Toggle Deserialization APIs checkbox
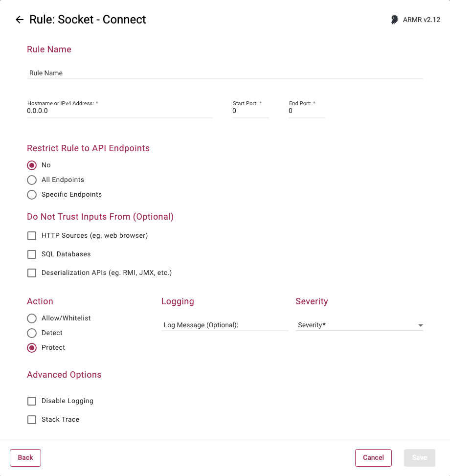The width and height of the screenshot is (450, 476). [32, 273]
